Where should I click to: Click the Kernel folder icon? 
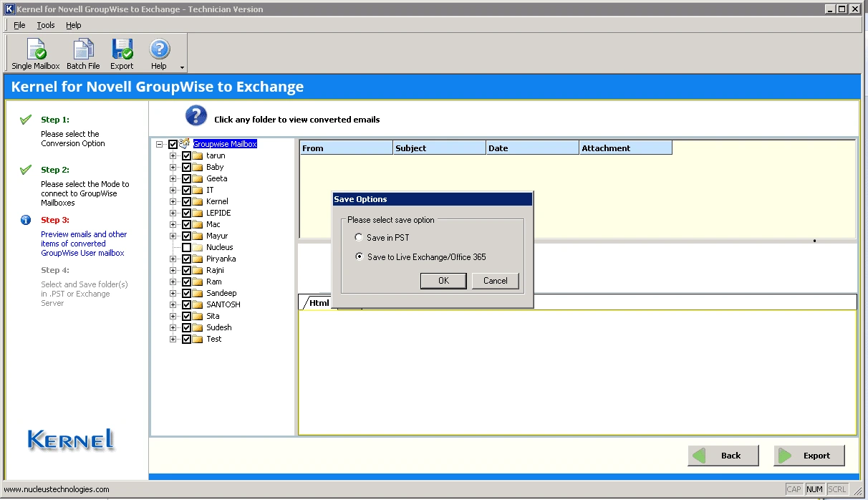(x=198, y=201)
